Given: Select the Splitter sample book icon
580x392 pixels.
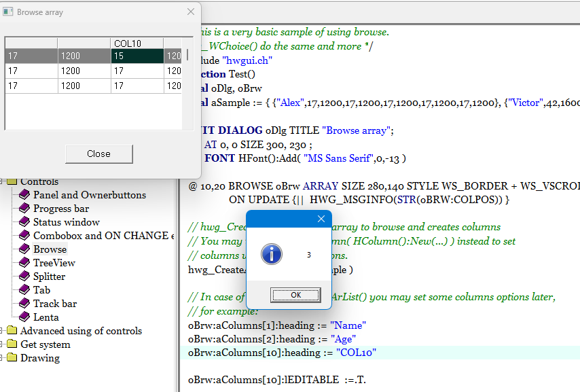Looking at the screenshot, I should [x=24, y=277].
